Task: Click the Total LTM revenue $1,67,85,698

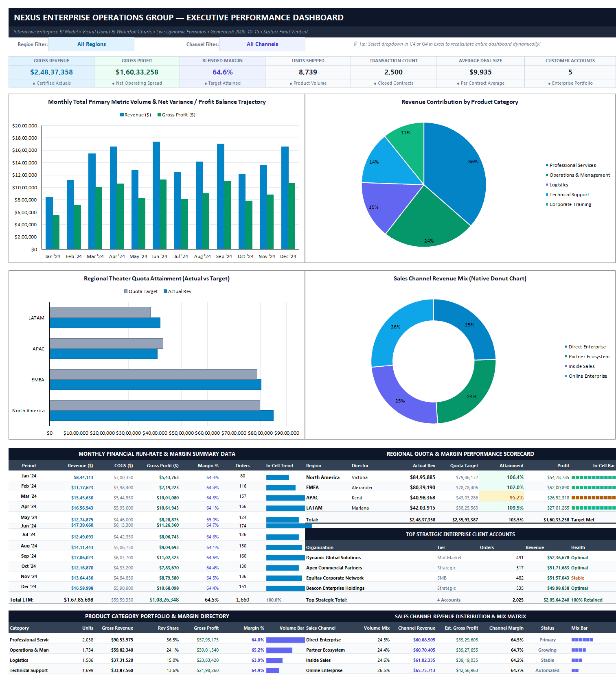Action: [x=79, y=600]
